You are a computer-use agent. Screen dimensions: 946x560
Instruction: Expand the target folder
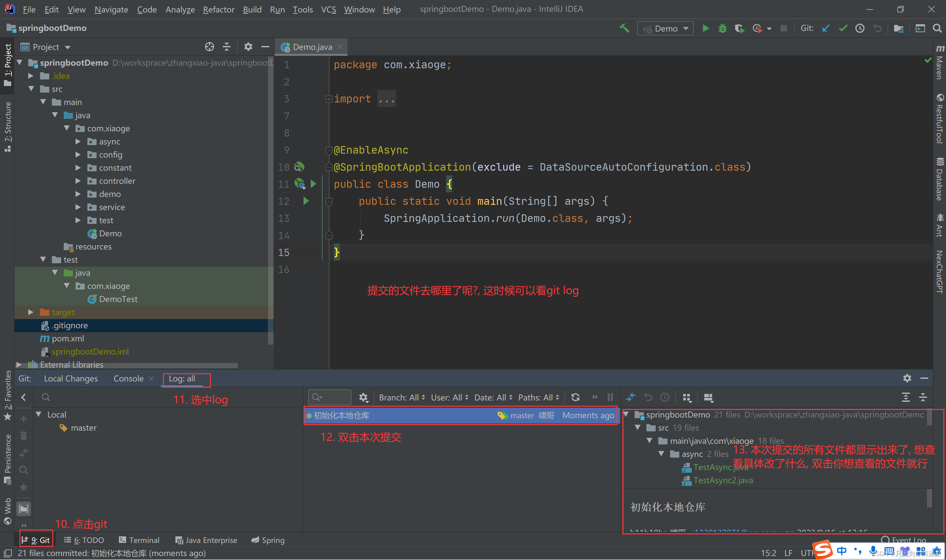31,312
